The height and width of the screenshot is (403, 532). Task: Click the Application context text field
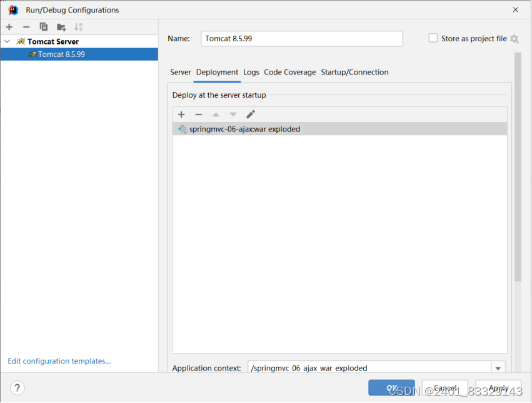click(x=369, y=368)
